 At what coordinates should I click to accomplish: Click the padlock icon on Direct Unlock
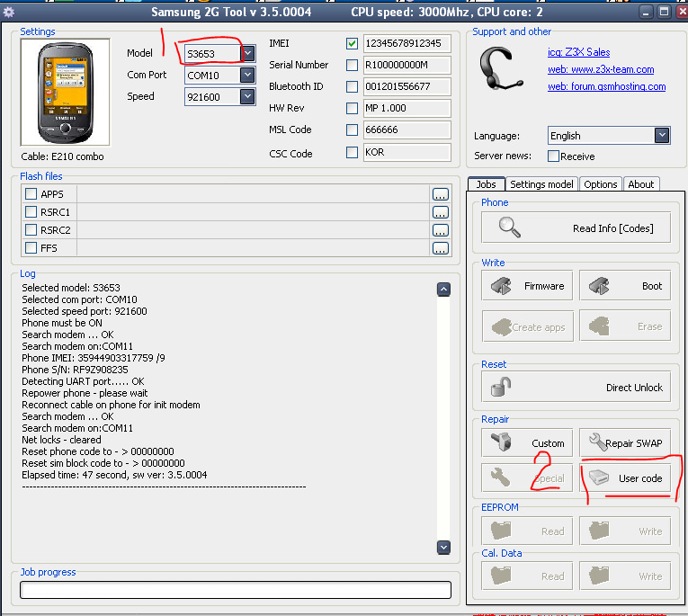501,387
